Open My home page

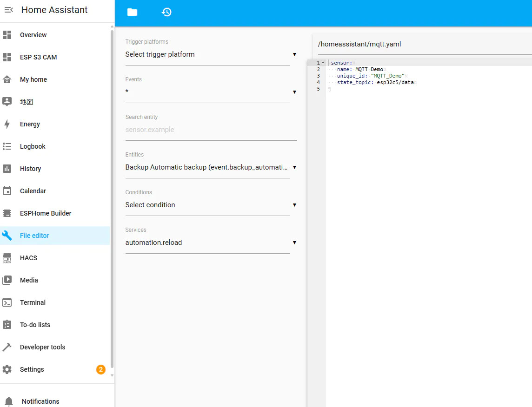click(x=33, y=79)
